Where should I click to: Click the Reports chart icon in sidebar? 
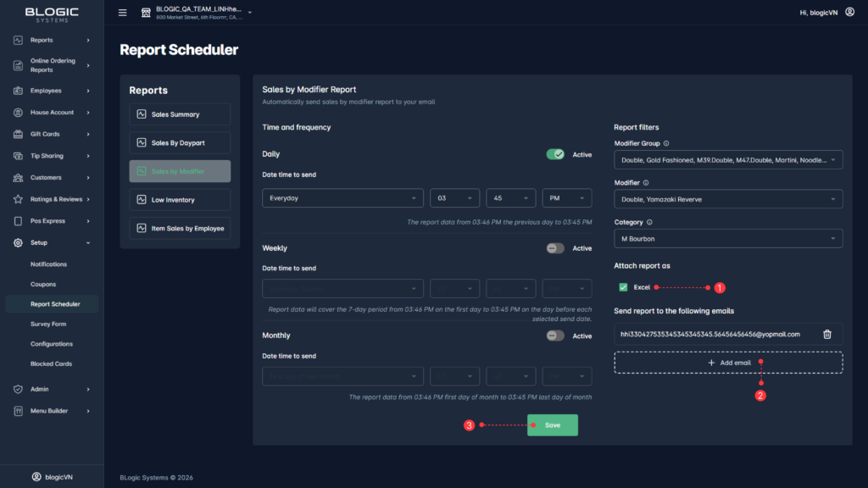pos(19,40)
